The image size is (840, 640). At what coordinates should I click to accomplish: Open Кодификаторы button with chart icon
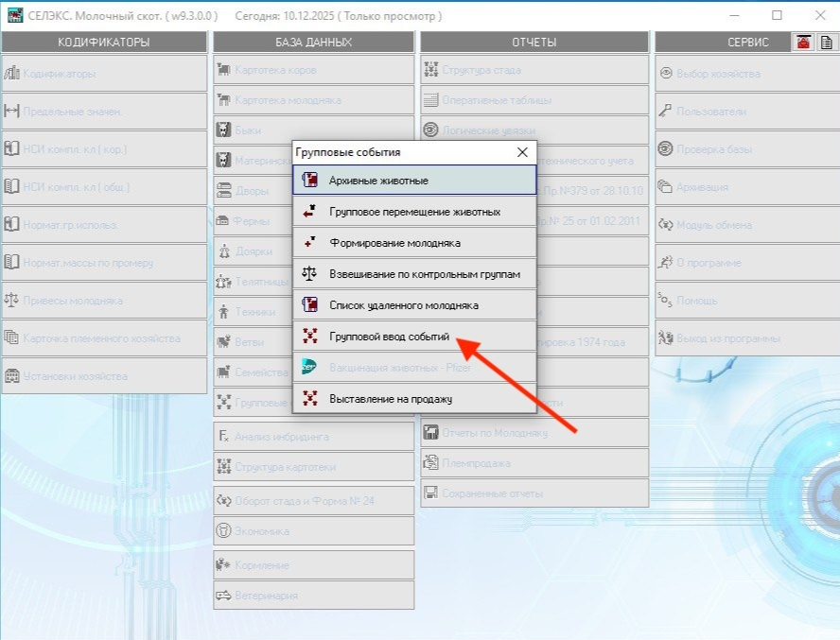pos(104,74)
